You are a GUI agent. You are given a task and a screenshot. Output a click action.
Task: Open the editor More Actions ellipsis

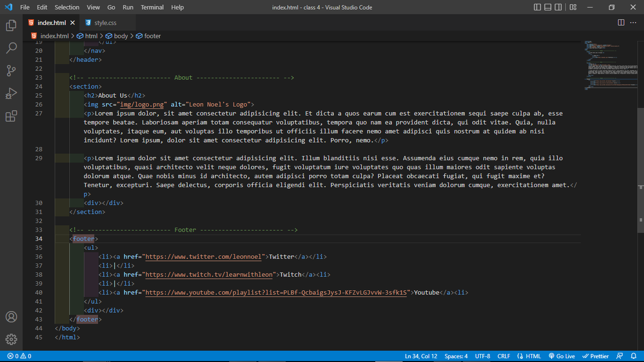coord(632,23)
